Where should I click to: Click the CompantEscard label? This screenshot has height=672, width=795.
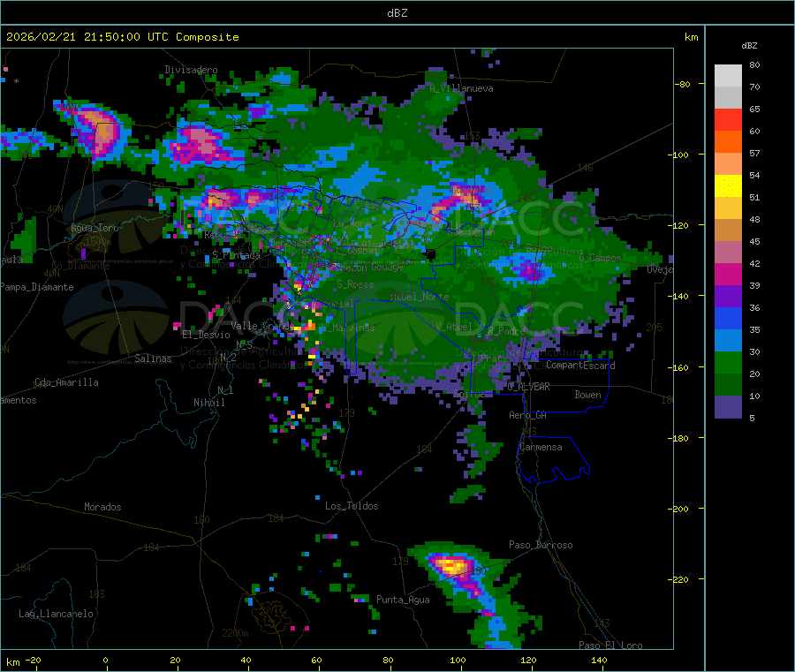click(x=581, y=365)
